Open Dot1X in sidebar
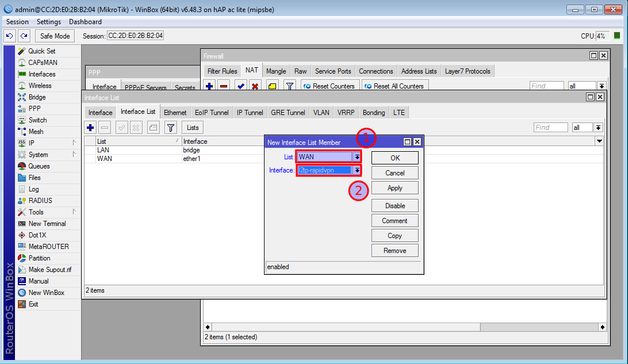This screenshot has height=364, width=628. 37,235
